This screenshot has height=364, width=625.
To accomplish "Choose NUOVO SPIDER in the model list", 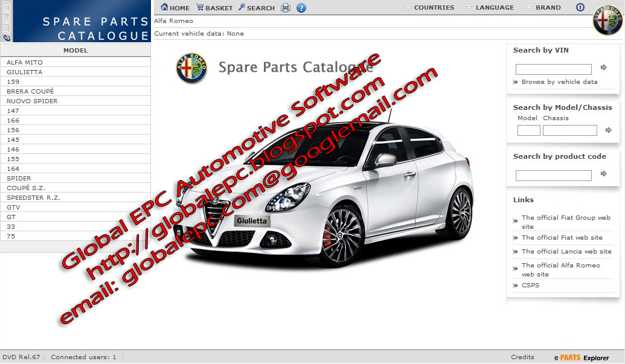I will pyautogui.click(x=75, y=101).
